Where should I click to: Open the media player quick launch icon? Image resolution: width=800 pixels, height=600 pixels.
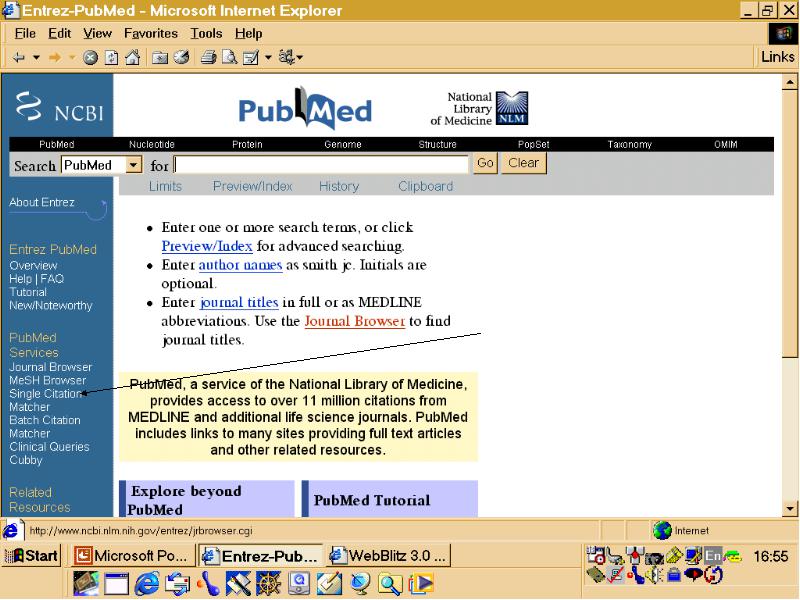click(x=421, y=583)
